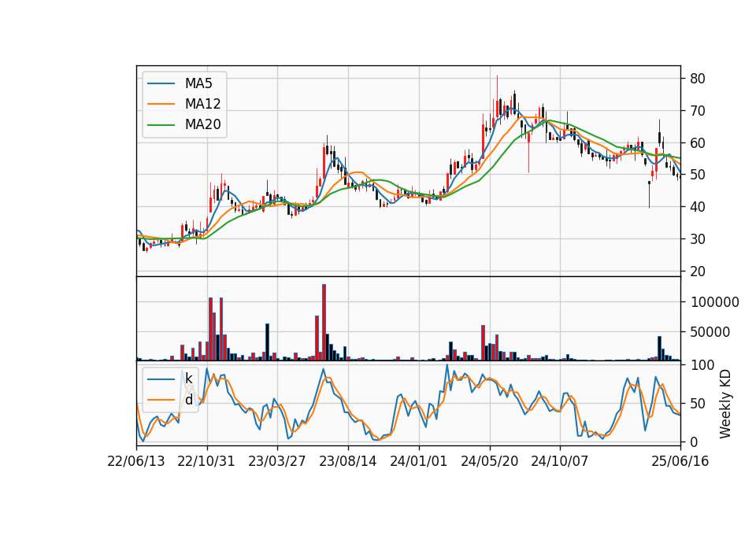This screenshot has height=543, width=756.
Task: Select the blue MA5 legend line sample
Action: pyautogui.click(x=161, y=83)
